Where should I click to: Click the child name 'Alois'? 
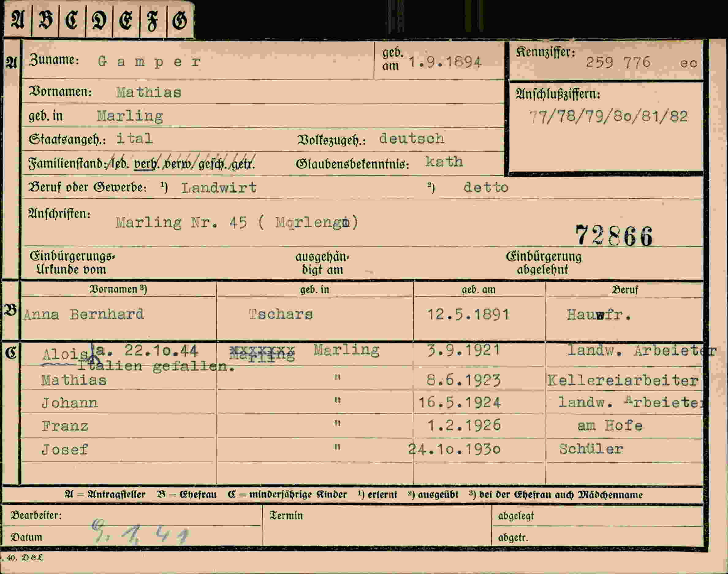(65, 354)
